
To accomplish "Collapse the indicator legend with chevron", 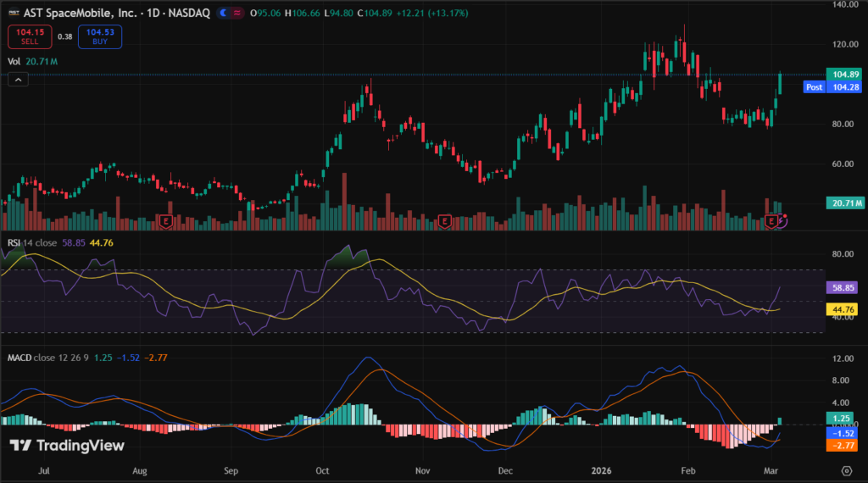I will pos(18,79).
